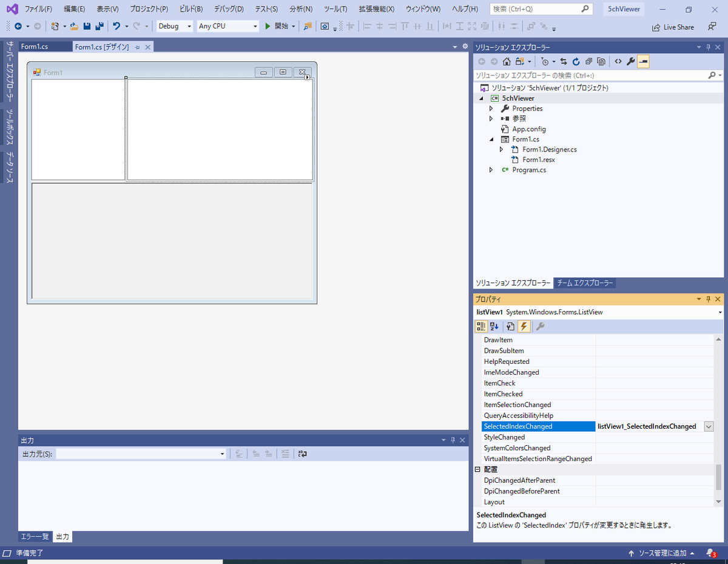Image resolution: width=728 pixels, height=564 pixels.
Task: Open the SelectedIndexChanged handler dropdown
Action: click(x=709, y=426)
